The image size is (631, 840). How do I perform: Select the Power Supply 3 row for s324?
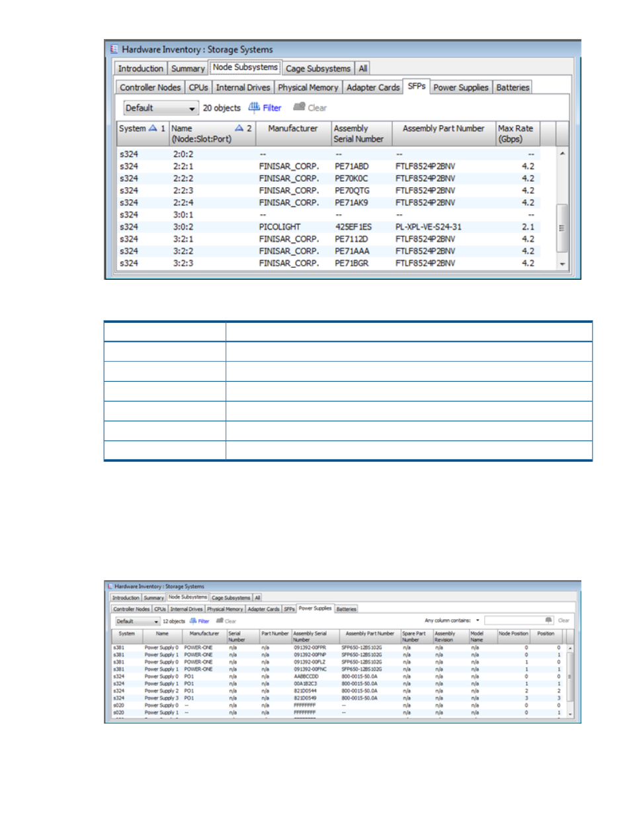click(x=337, y=698)
